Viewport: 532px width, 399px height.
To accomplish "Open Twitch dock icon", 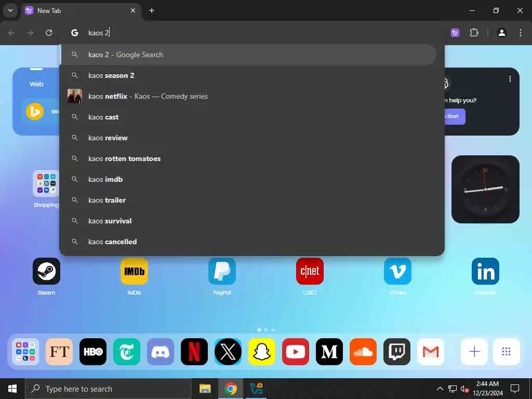I will pyautogui.click(x=397, y=352).
